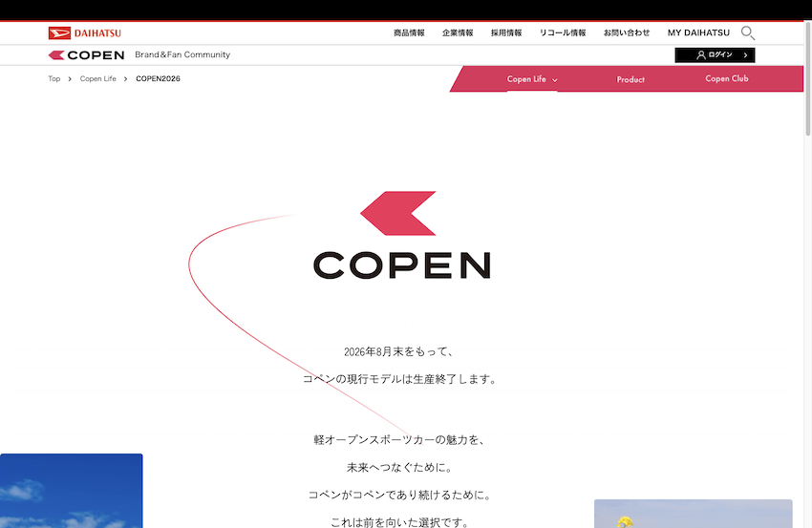Click the Top breadcrumb link

(54, 78)
